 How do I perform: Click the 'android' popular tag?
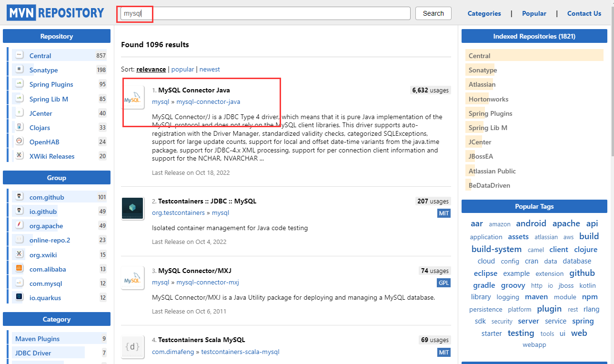coord(531,223)
